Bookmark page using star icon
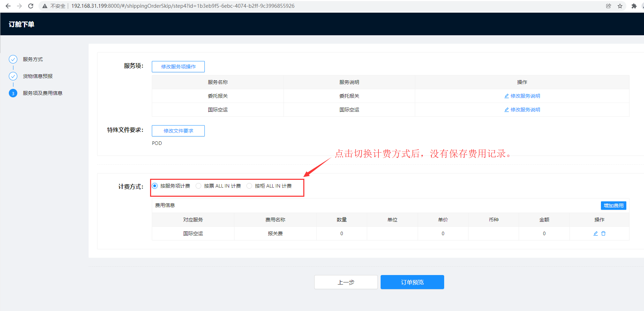Viewport: 644px width, 311px height. [620, 6]
